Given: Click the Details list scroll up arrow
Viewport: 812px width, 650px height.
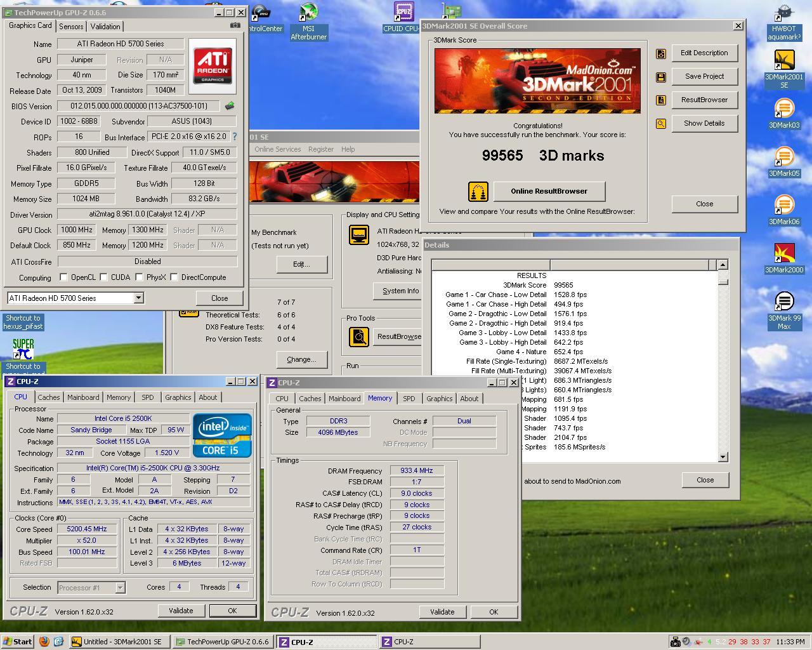Looking at the screenshot, I should 723,264.
